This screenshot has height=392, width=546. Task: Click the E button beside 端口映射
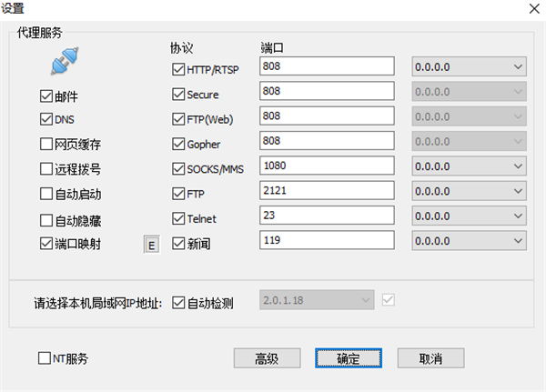point(152,243)
